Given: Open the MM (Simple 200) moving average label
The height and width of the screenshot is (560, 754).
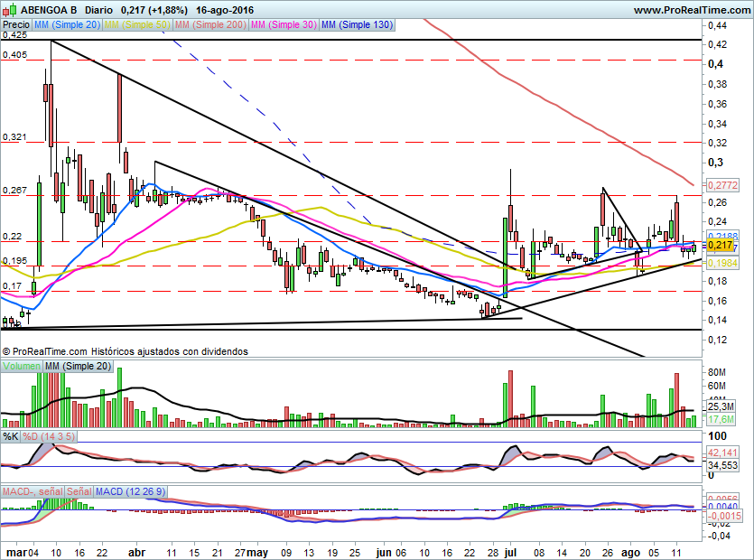Looking at the screenshot, I should click(210, 24).
